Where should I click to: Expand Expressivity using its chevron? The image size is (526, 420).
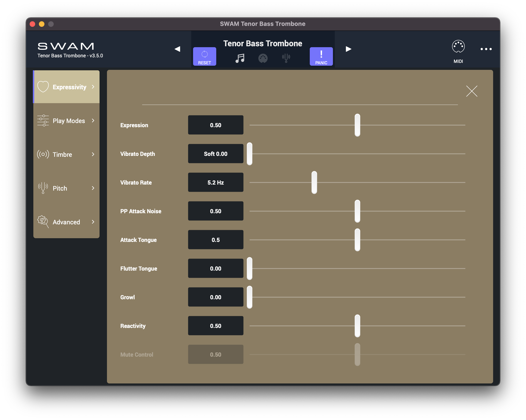[93, 86]
